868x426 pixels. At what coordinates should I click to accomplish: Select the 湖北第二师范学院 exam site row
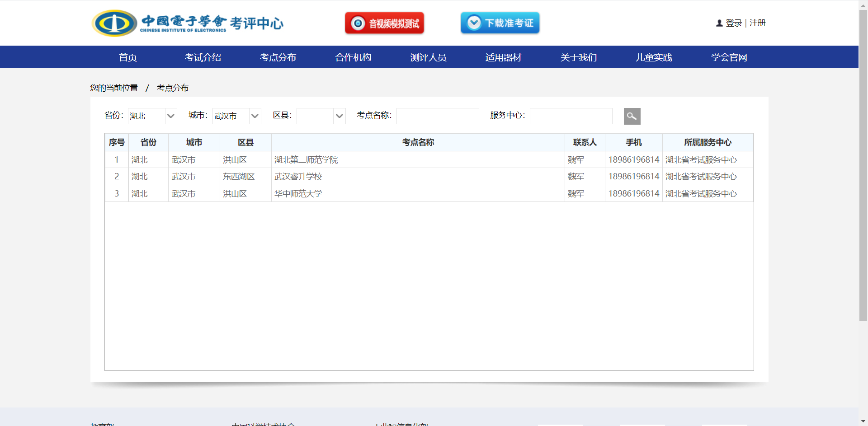[x=306, y=159]
